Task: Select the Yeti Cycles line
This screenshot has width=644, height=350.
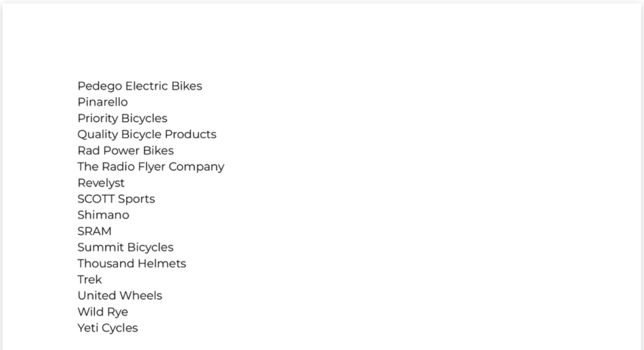Action: [x=107, y=328]
